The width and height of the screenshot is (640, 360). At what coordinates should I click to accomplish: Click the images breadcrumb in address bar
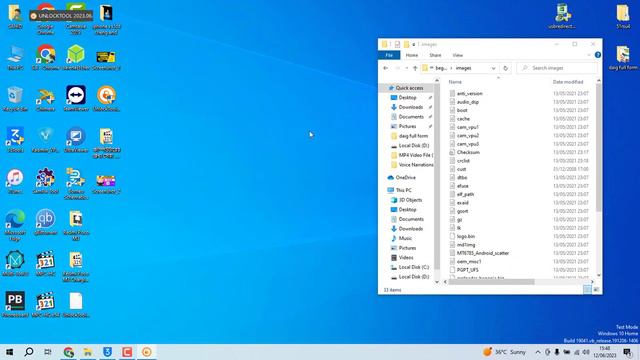click(x=463, y=68)
